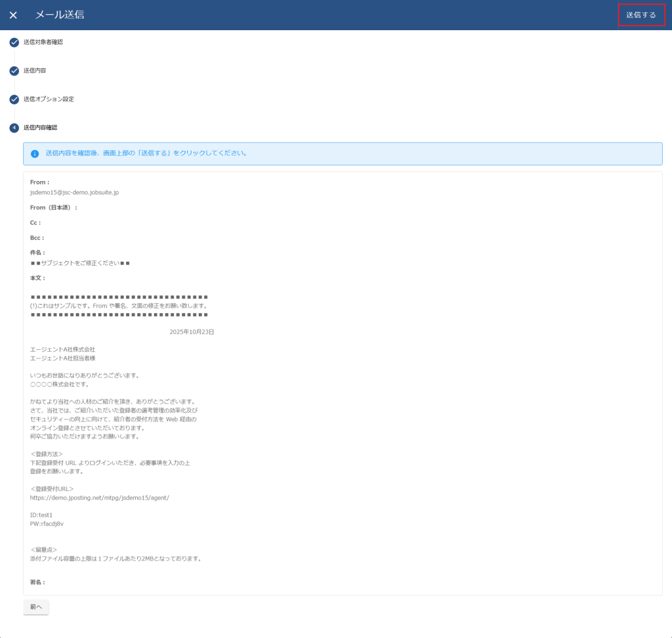The image size is (672, 638).
Task: Click the checkmark icon for 送信対象者確認 step
Action: click(x=14, y=43)
